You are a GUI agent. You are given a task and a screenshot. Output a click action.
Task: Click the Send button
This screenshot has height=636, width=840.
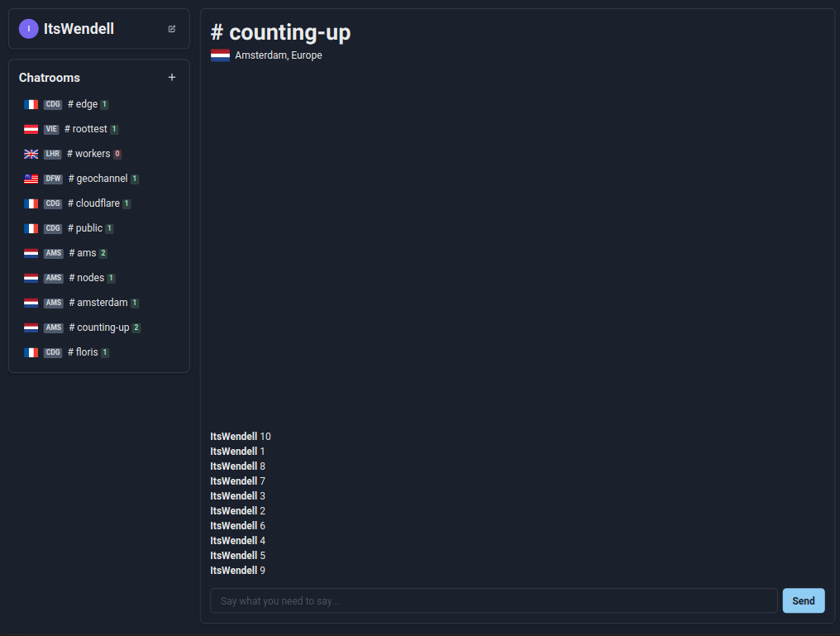click(x=804, y=600)
